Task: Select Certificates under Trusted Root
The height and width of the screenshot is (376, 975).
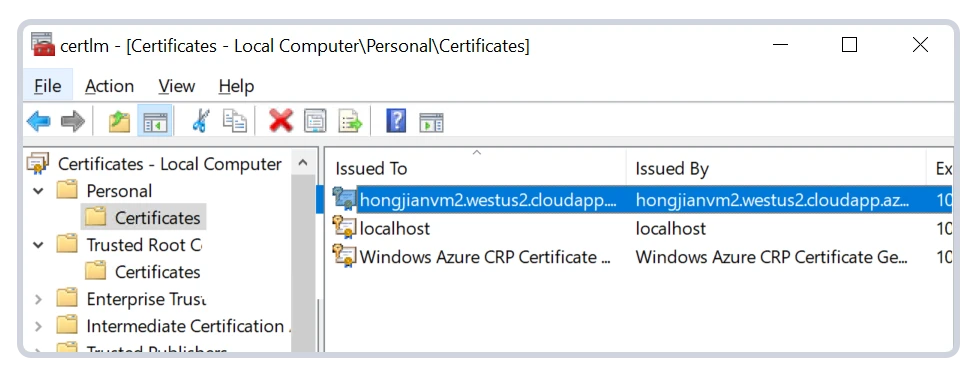Action: coord(157,272)
